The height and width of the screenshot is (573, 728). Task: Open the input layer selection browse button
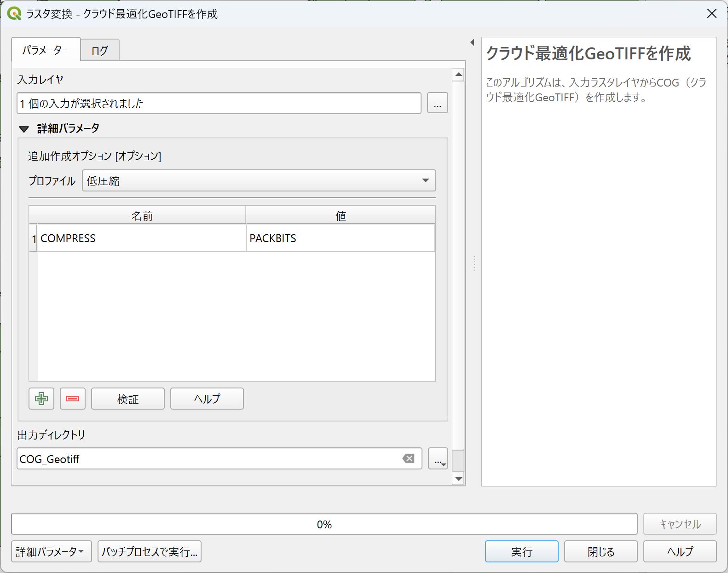click(x=438, y=103)
